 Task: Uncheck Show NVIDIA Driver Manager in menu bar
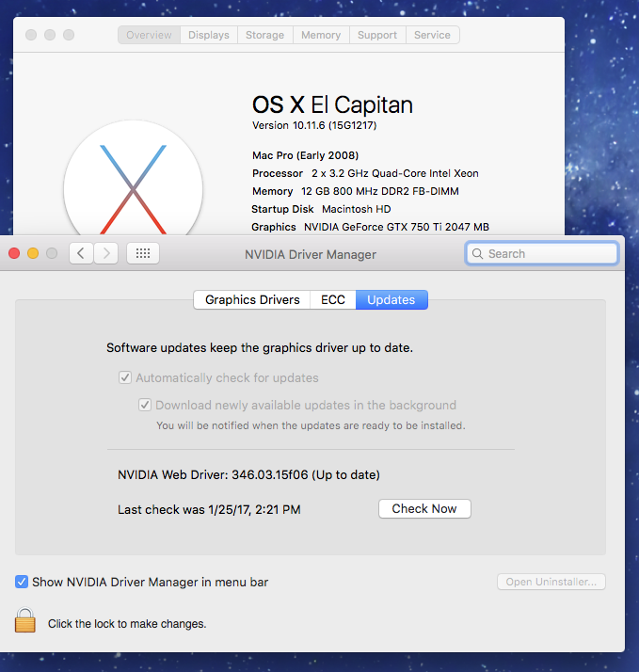[22, 582]
